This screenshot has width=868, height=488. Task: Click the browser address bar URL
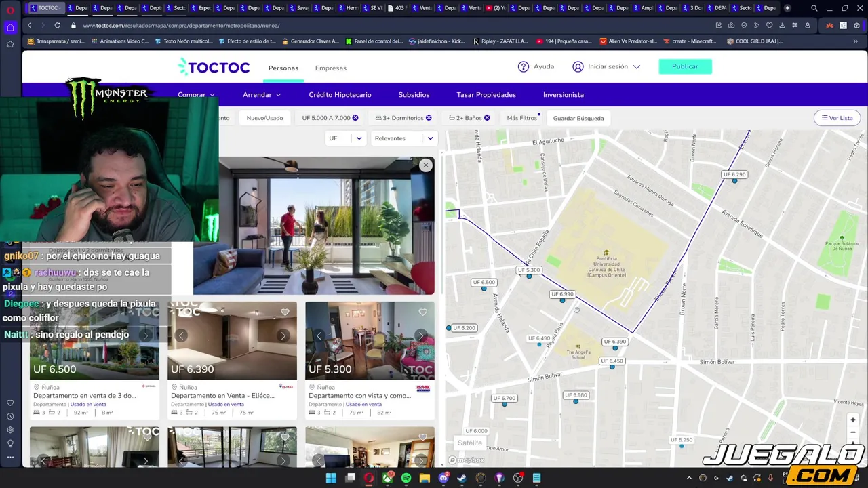click(181, 26)
